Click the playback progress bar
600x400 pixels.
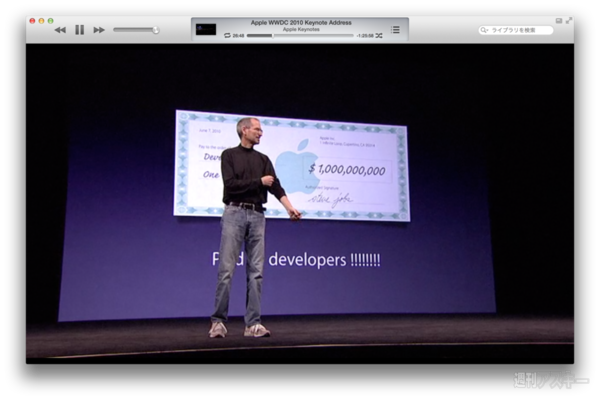tap(300, 36)
